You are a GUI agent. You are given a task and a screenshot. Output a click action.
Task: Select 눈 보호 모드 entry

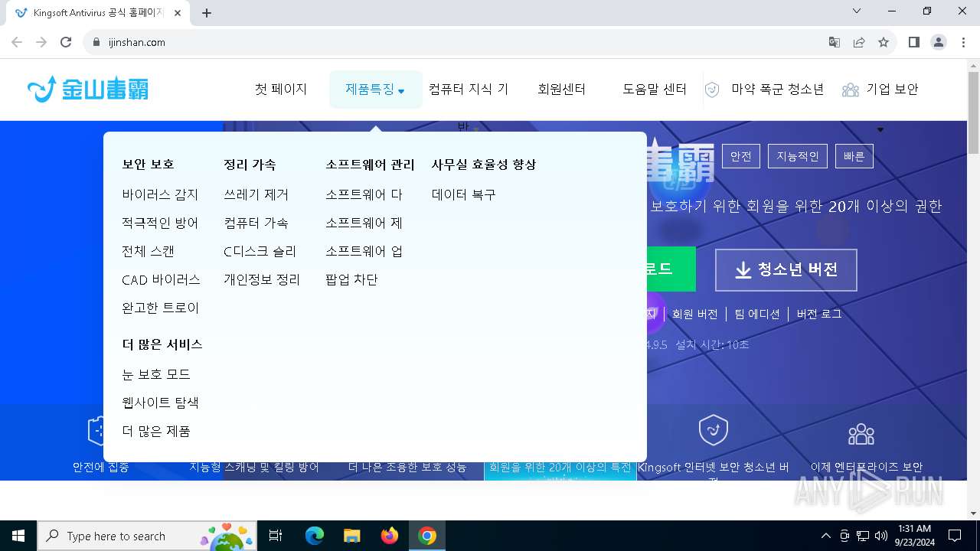pos(156,374)
